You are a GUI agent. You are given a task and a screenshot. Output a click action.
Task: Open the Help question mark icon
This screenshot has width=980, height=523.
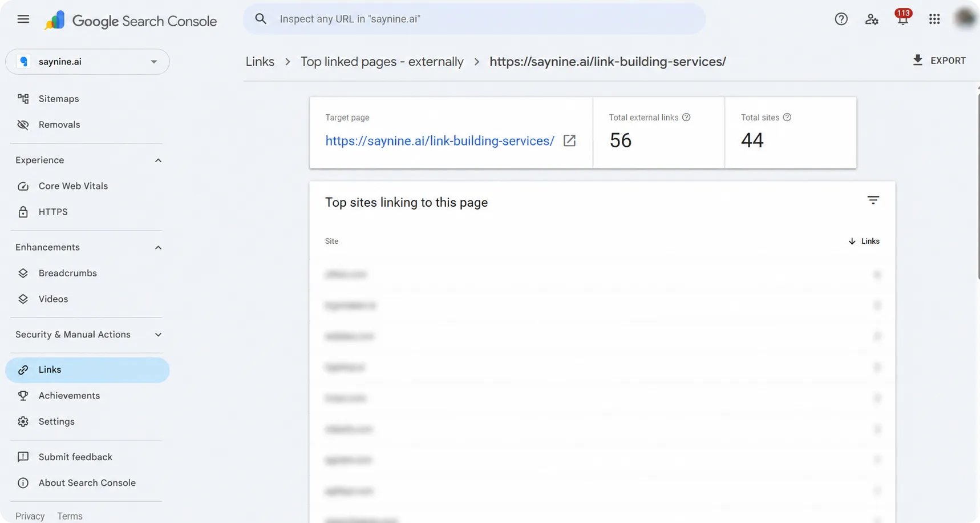(x=841, y=19)
